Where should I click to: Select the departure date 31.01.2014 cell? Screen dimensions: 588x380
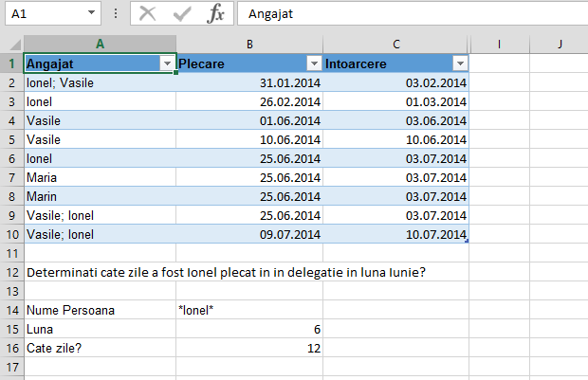click(x=248, y=82)
